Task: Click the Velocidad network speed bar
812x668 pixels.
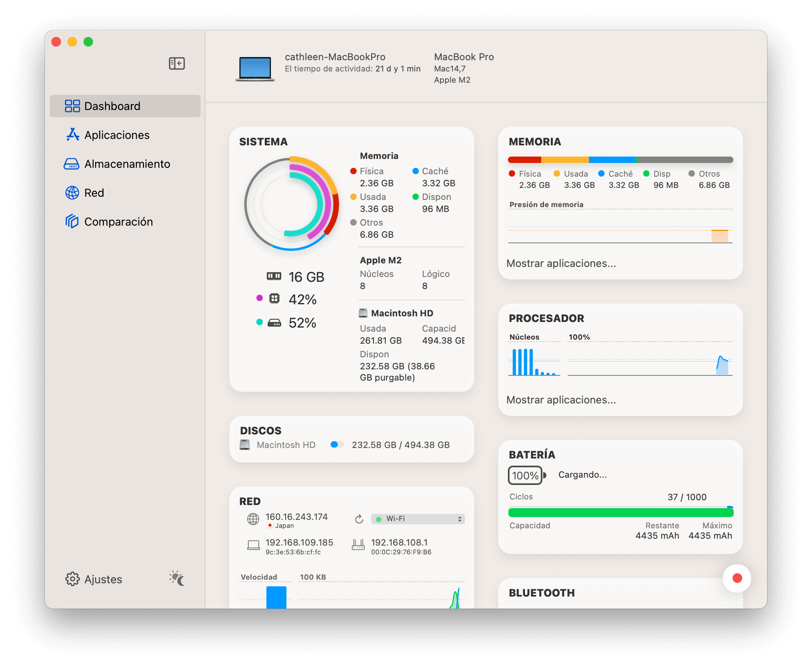Action: point(276,597)
